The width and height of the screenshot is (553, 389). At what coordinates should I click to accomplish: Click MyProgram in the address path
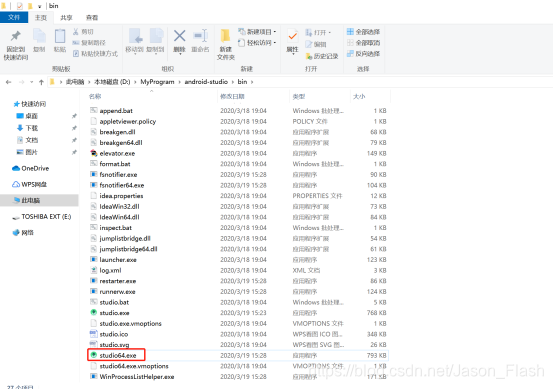tap(157, 82)
